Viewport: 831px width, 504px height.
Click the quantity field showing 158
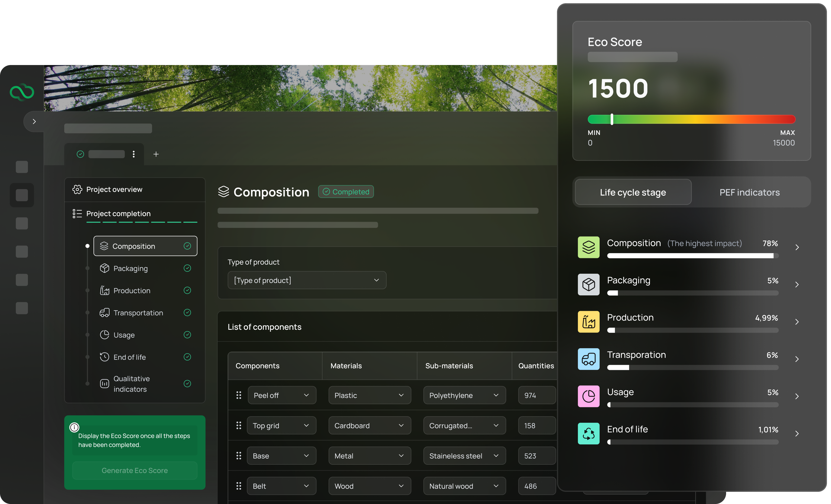tap(537, 426)
